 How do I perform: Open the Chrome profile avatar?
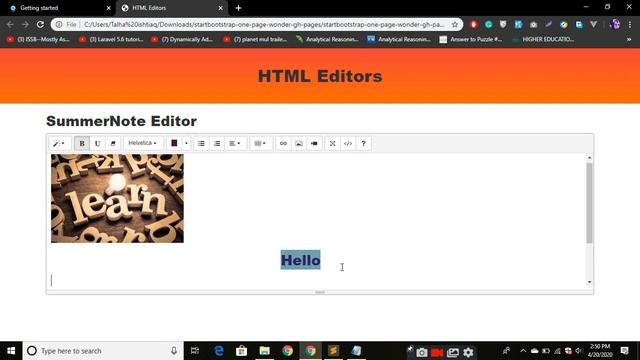tap(615, 24)
